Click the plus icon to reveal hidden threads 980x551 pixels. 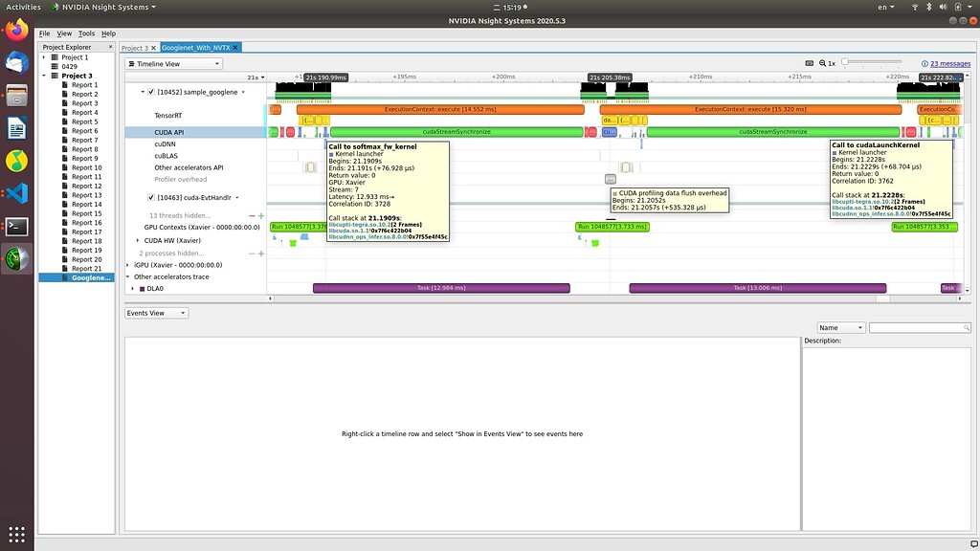click(x=261, y=215)
